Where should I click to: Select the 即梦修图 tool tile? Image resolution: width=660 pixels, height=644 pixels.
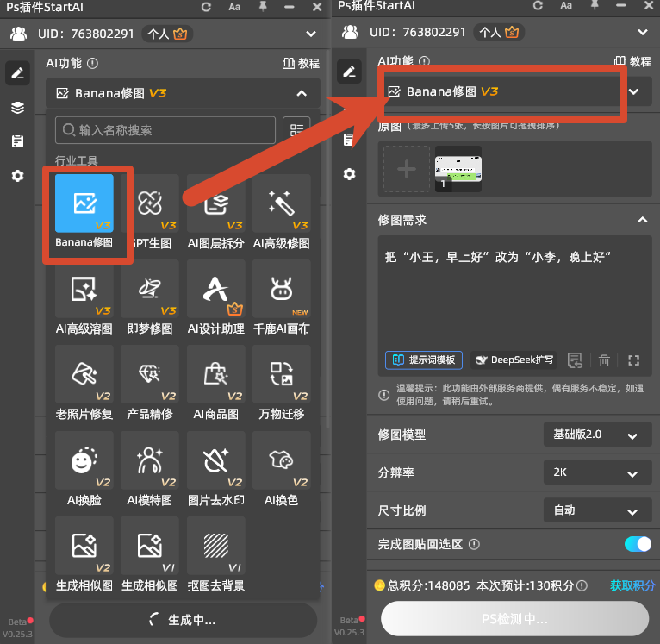(x=150, y=289)
